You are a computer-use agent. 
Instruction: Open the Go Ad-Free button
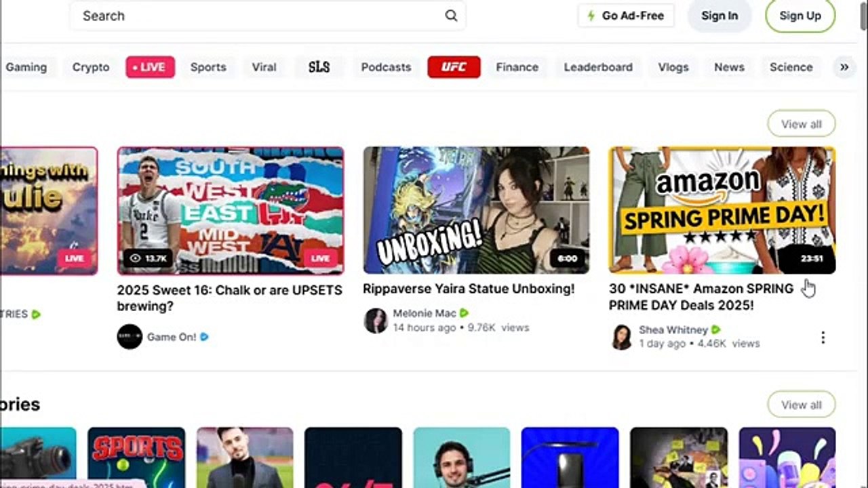pos(626,16)
